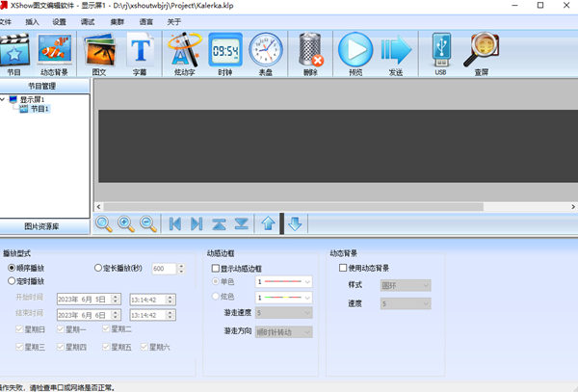Open the 游走速度 speed dropdown
The width and height of the screenshot is (578, 392).
(x=284, y=313)
